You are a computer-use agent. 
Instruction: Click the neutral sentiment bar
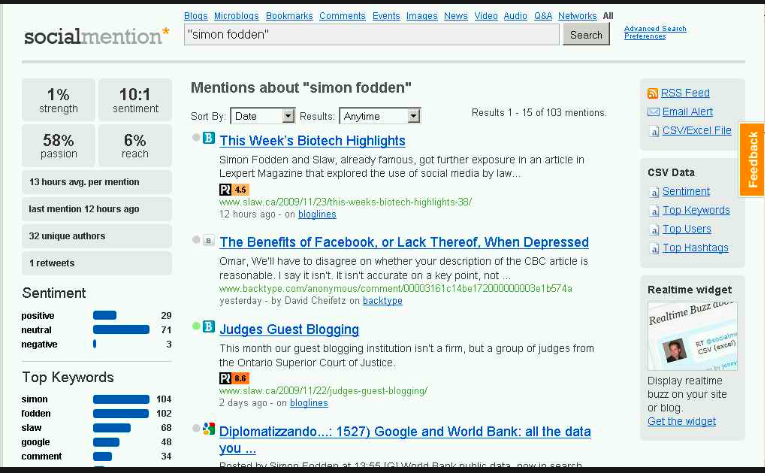[121, 329]
